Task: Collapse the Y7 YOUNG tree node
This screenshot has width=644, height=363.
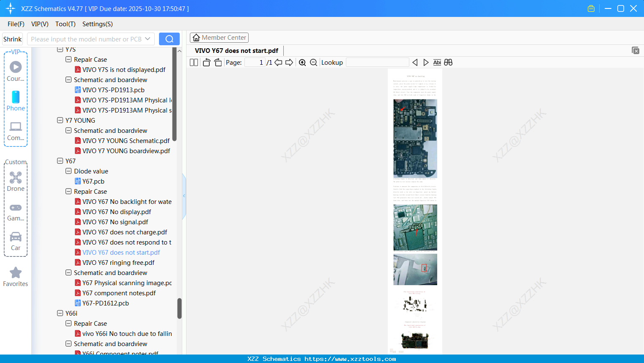Action: [x=60, y=120]
